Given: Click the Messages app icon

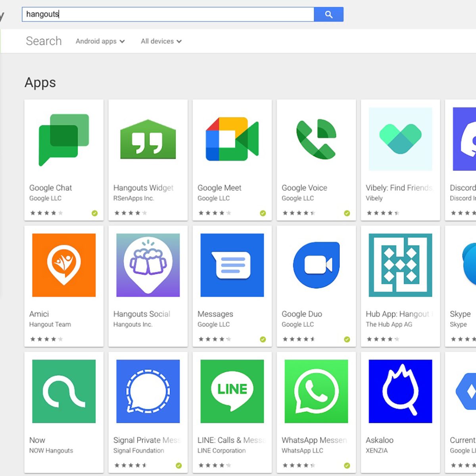Looking at the screenshot, I should (x=232, y=265).
